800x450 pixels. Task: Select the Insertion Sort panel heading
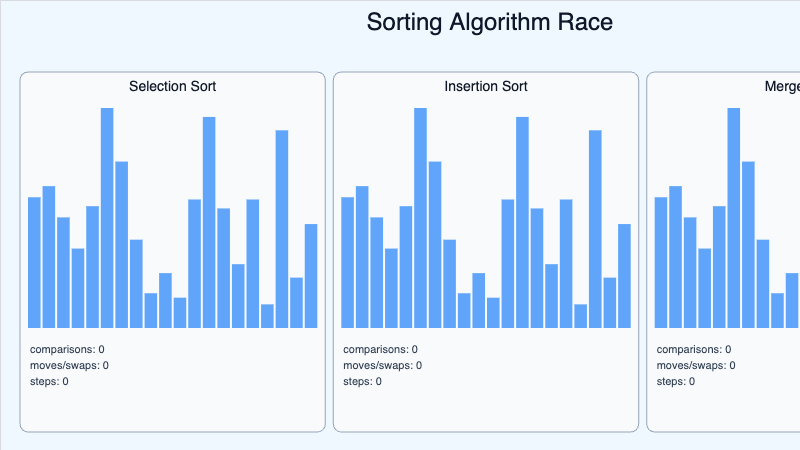(x=485, y=87)
